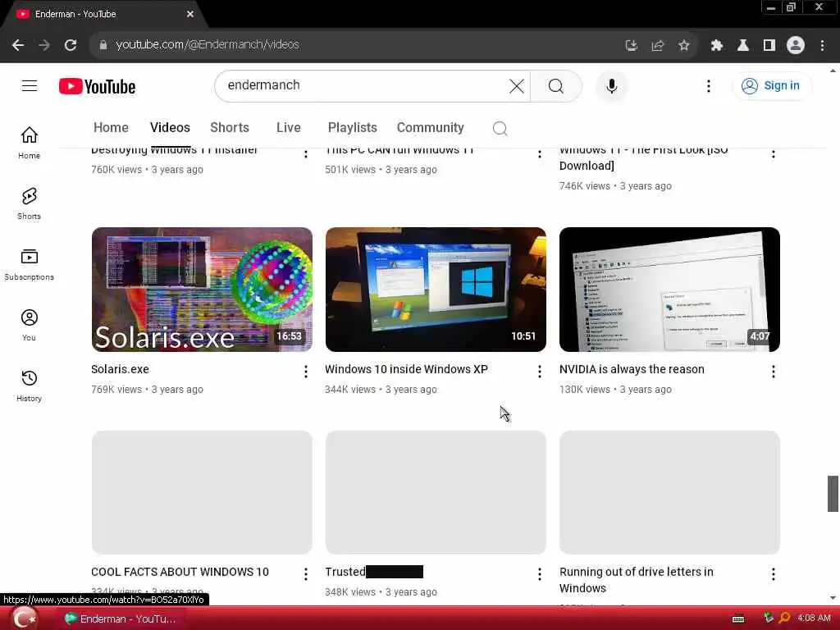Open the browser extensions puzzle icon

click(716, 46)
